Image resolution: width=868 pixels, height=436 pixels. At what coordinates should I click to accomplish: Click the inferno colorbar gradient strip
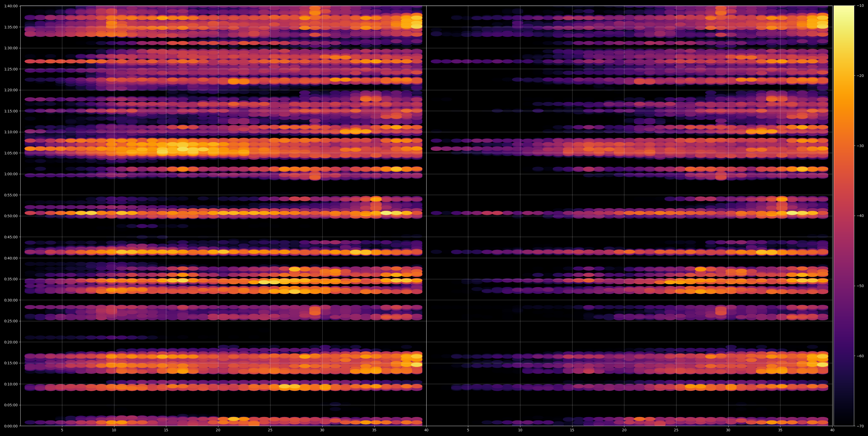click(x=844, y=216)
